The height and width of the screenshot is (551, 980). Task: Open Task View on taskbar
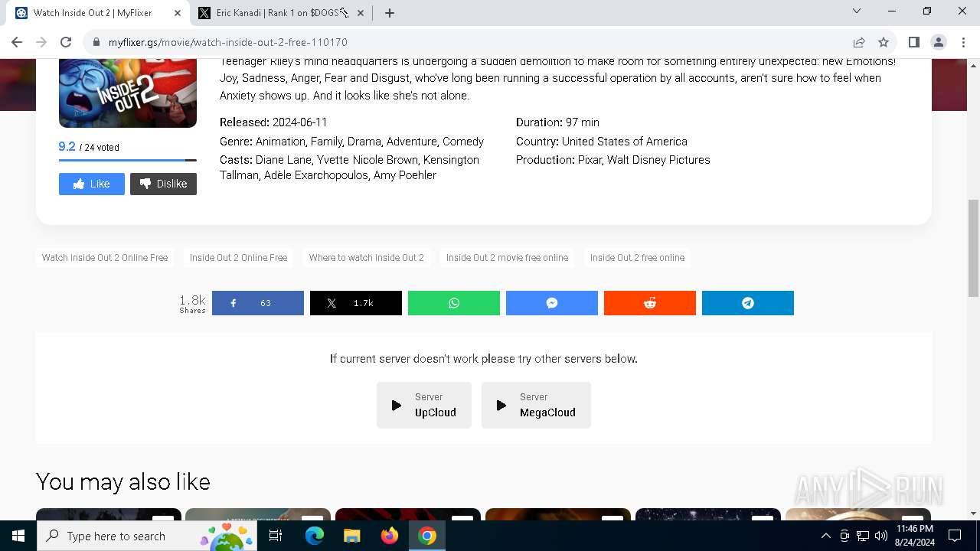pyautogui.click(x=276, y=536)
